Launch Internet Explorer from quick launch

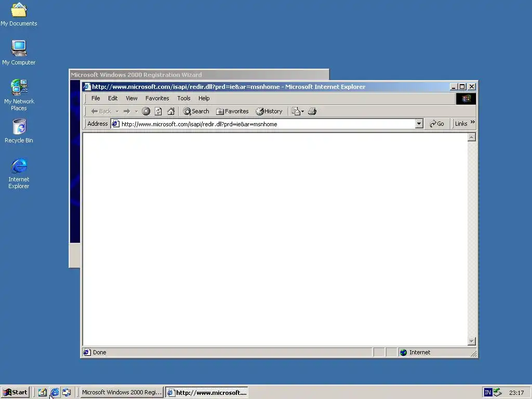click(x=55, y=393)
